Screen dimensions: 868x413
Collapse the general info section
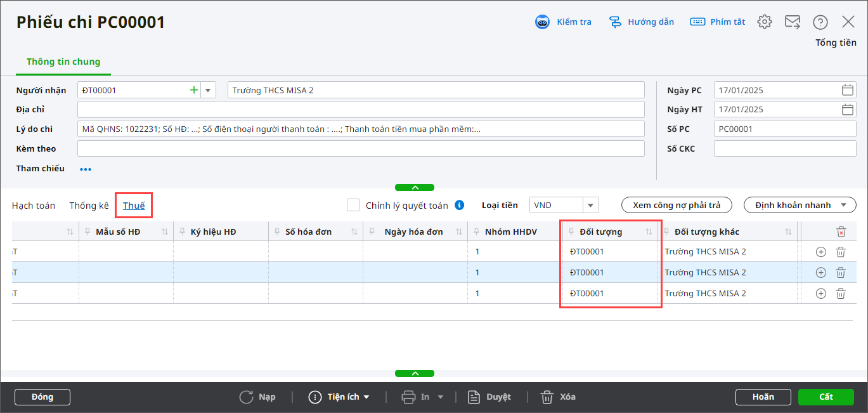click(x=415, y=188)
